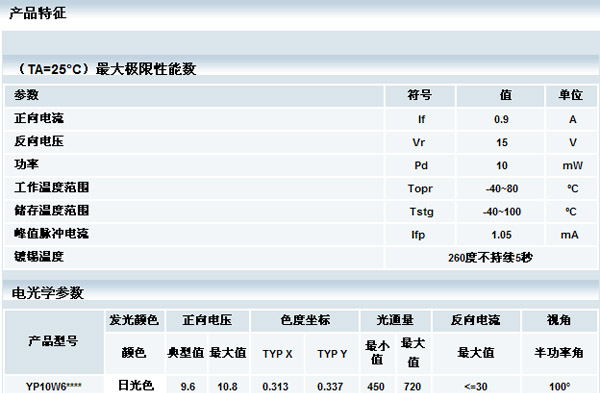600x393 pixels.
Task: Select the 日光色 color cell
Action: point(135,385)
